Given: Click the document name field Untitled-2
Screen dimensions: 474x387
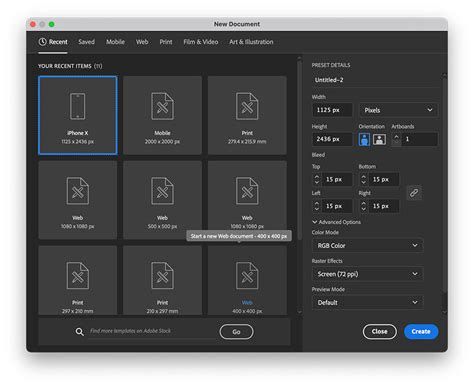Looking at the screenshot, I should coord(375,80).
